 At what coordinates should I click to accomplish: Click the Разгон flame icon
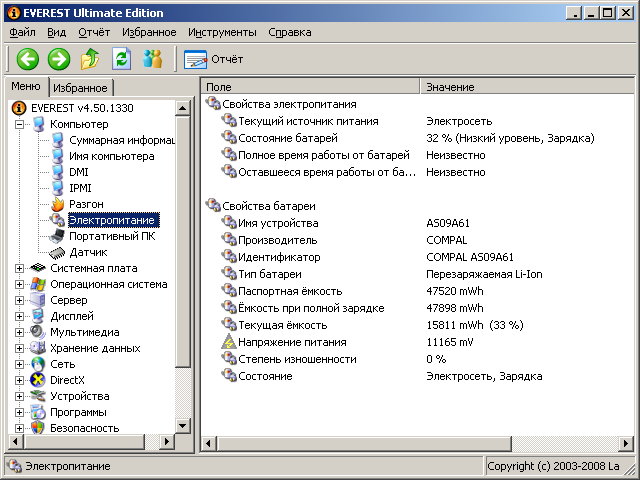pos(58,204)
